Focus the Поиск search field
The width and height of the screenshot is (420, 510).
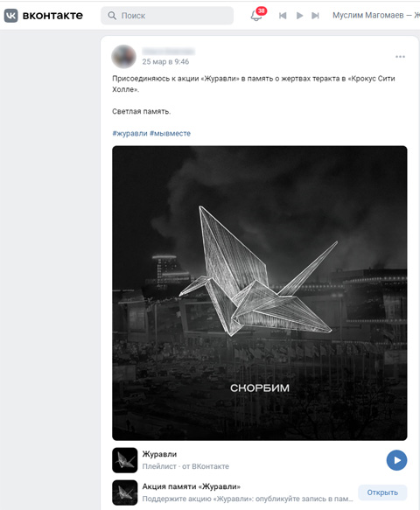tap(167, 16)
